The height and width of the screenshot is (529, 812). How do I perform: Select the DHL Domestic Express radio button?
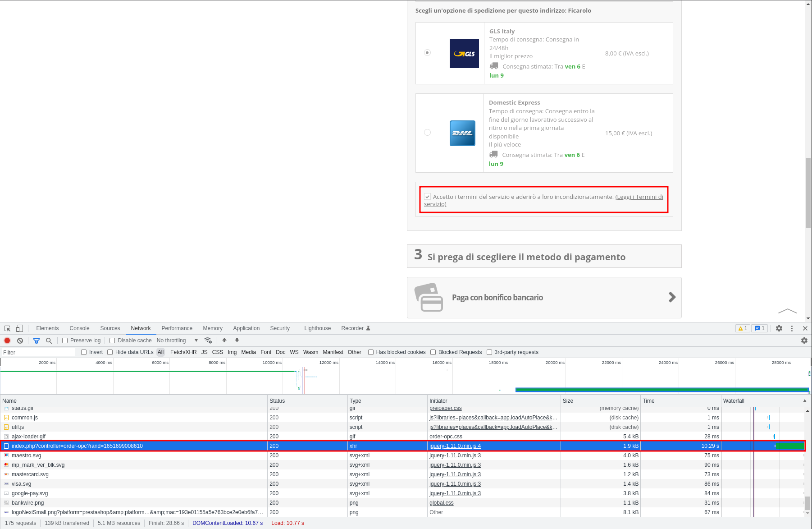coord(427,133)
